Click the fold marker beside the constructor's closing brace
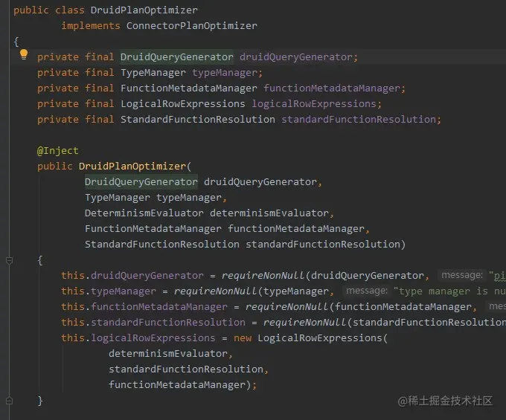506x420 pixels. pyautogui.click(x=10, y=401)
